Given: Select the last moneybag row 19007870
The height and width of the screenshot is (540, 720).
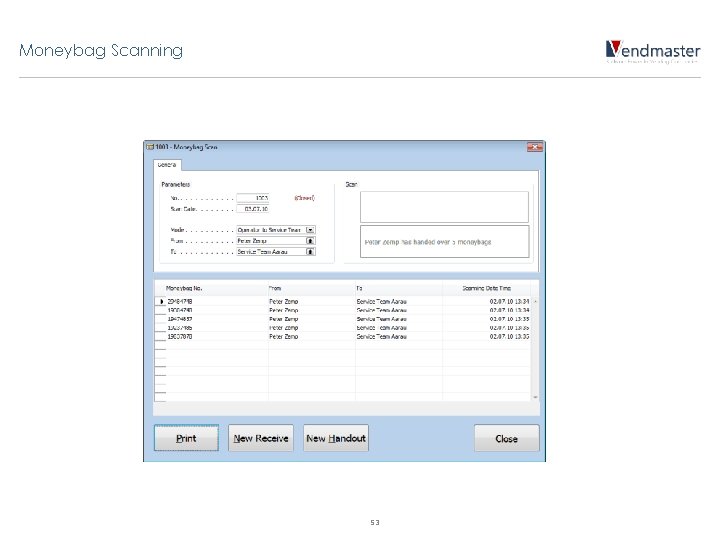Looking at the screenshot, I should 343,337.
